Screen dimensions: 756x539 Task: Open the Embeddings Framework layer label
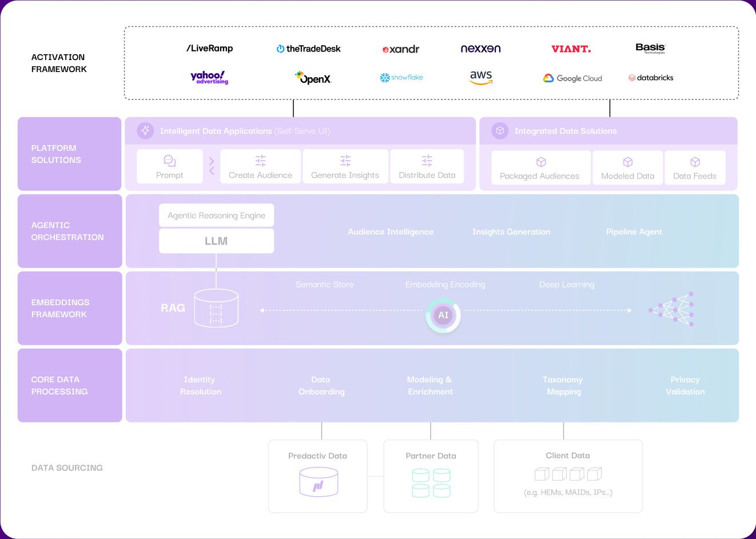tap(70, 308)
